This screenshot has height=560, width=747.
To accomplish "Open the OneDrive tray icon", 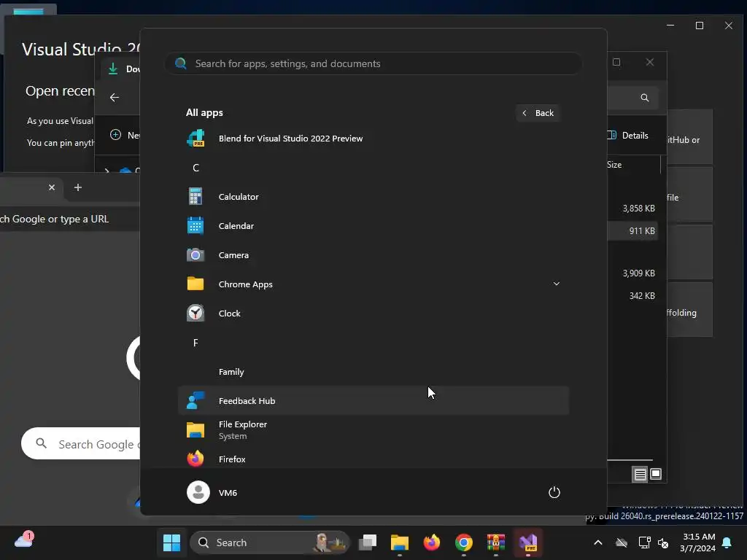I will point(622,542).
